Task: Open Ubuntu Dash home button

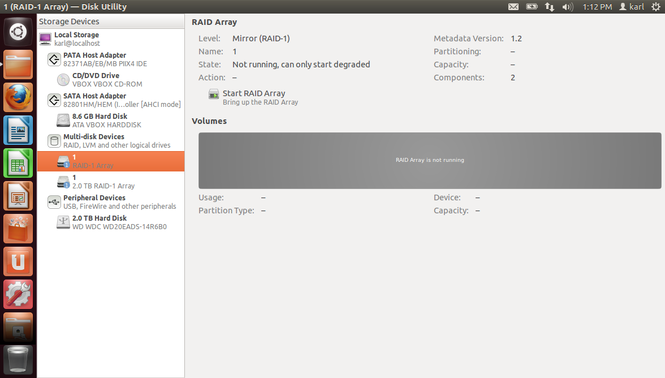Action: coord(18,32)
